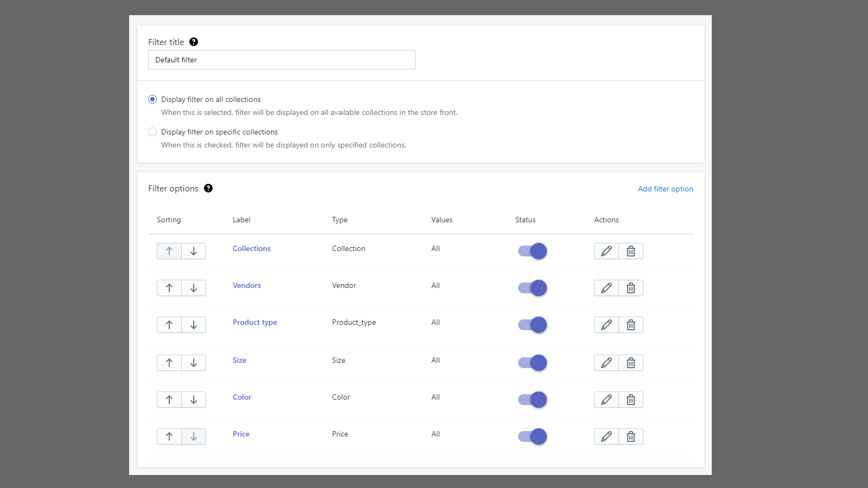
Task: Toggle the Color filter status
Action: point(532,399)
